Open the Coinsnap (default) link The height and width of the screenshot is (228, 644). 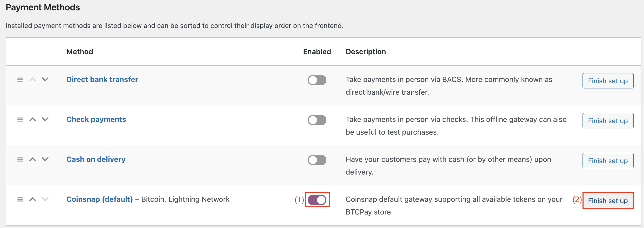pos(99,199)
